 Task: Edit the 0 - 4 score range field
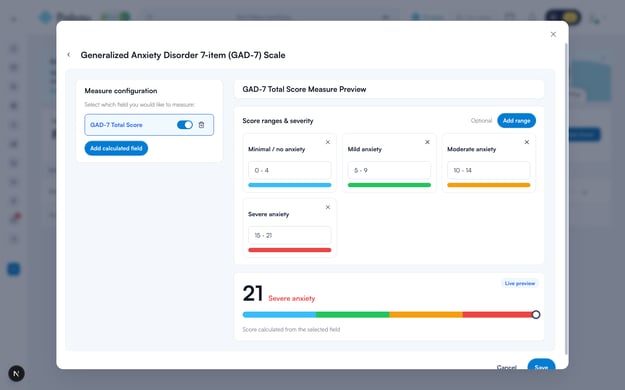point(289,170)
